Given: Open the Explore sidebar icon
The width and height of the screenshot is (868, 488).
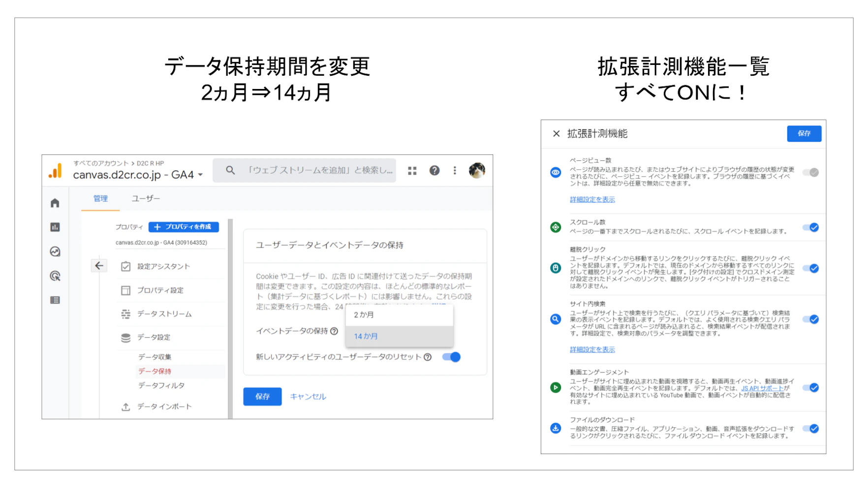Looking at the screenshot, I should click(55, 251).
